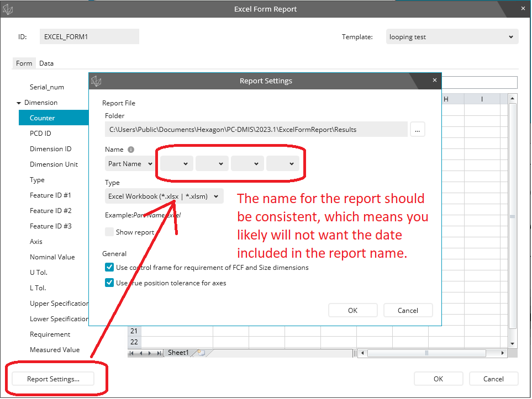Confirm settings with the OK button
Screen dimensions: 532x399
[x=352, y=310]
